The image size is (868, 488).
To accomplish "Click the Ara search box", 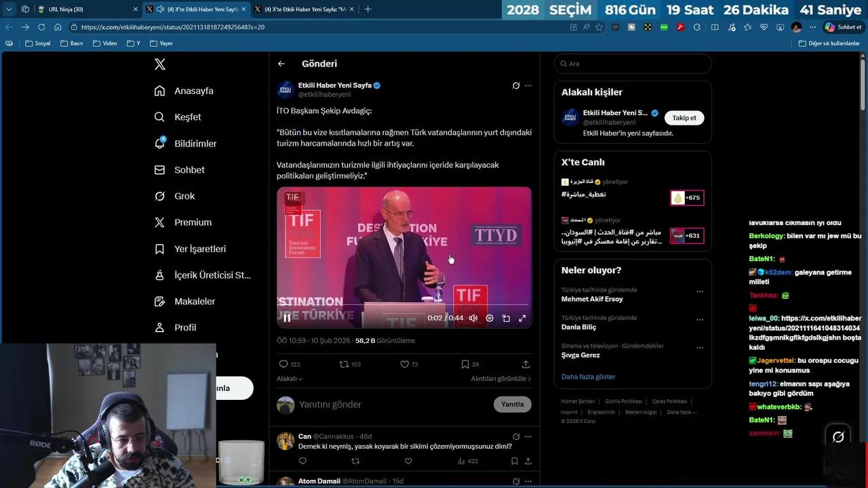I will 633,64.
